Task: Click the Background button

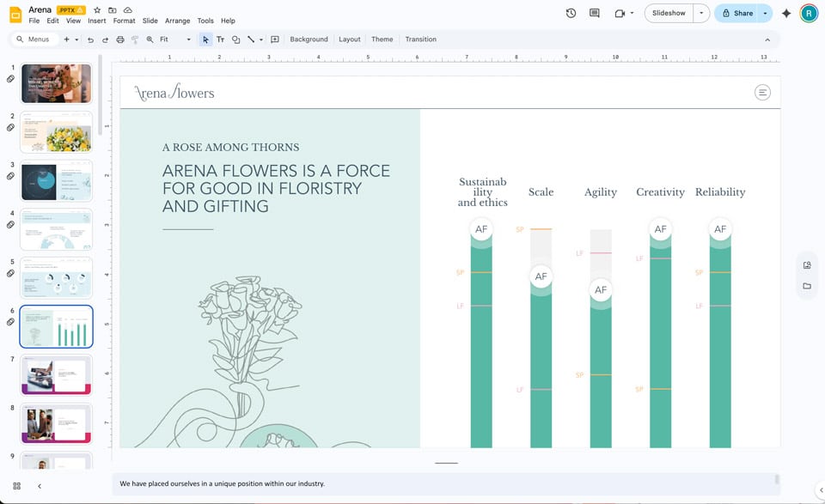Action: click(x=309, y=39)
